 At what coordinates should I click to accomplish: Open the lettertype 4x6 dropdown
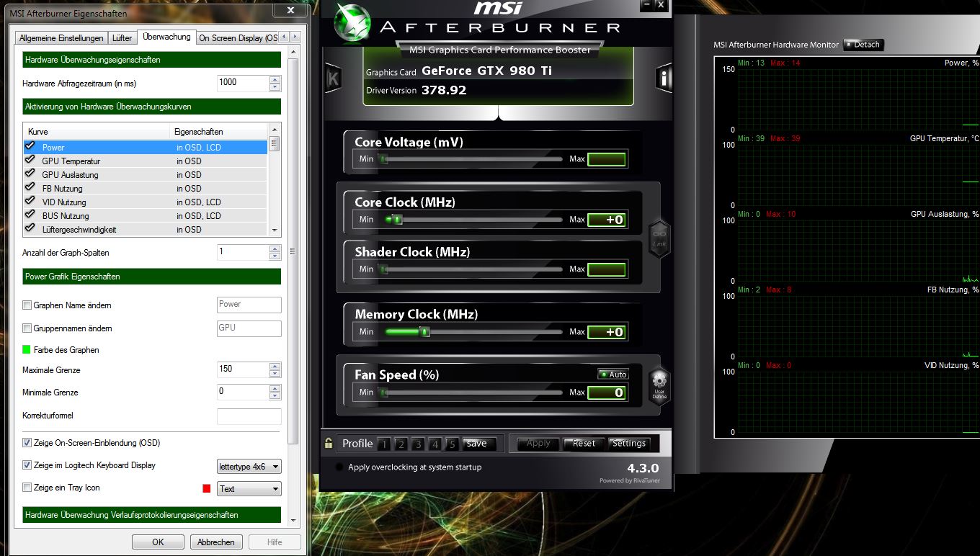[249, 467]
